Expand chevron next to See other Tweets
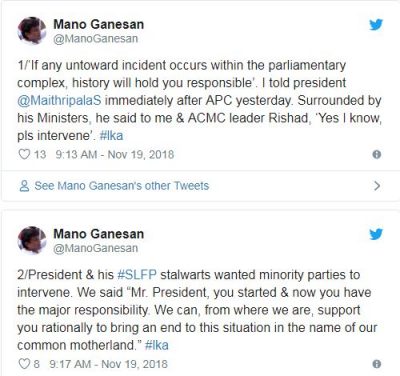Screen dimensions: 400x376 tap(377, 186)
